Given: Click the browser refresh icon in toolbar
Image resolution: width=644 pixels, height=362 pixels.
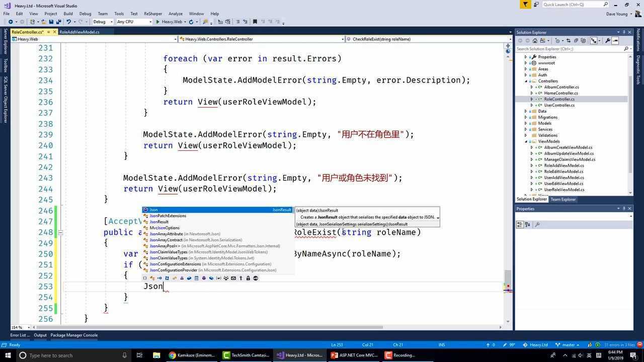Looking at the screenshot, I should pos(191,22).
